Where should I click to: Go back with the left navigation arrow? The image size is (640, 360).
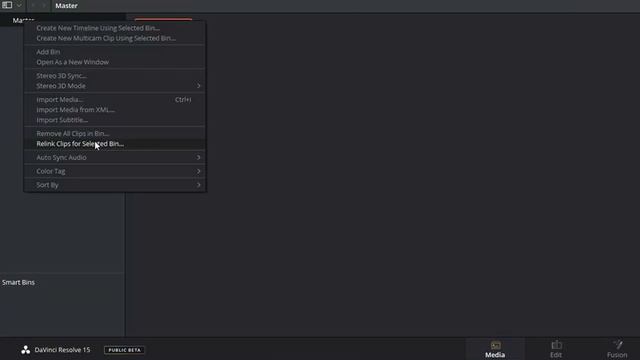tap(33, 5)
